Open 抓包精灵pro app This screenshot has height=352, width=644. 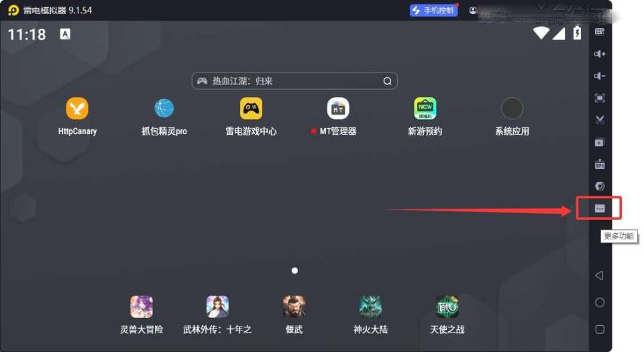point(164,109)
